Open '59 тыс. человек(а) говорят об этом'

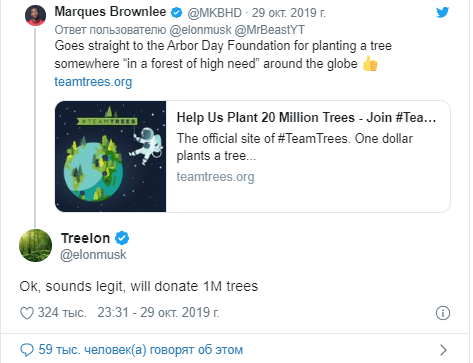pyautogui.click(x=141, y=350)
